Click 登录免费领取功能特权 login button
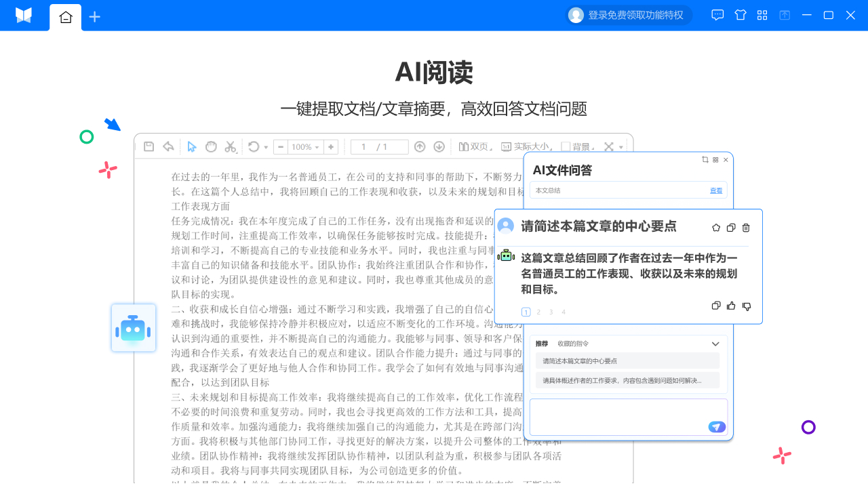This screenshot has height=488, width=868. click(629, 15)
